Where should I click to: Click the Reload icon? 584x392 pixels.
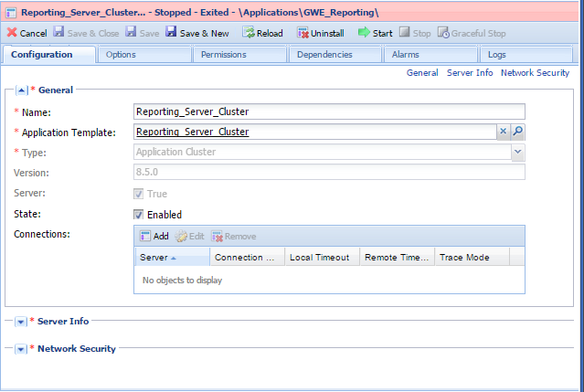click(x=249, y=32)
